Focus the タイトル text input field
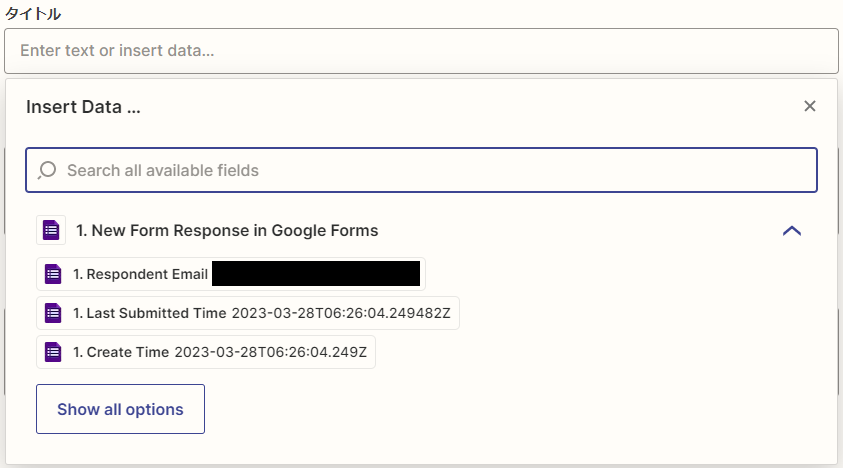This screenshot has height=468, width=843. (422, 51)
